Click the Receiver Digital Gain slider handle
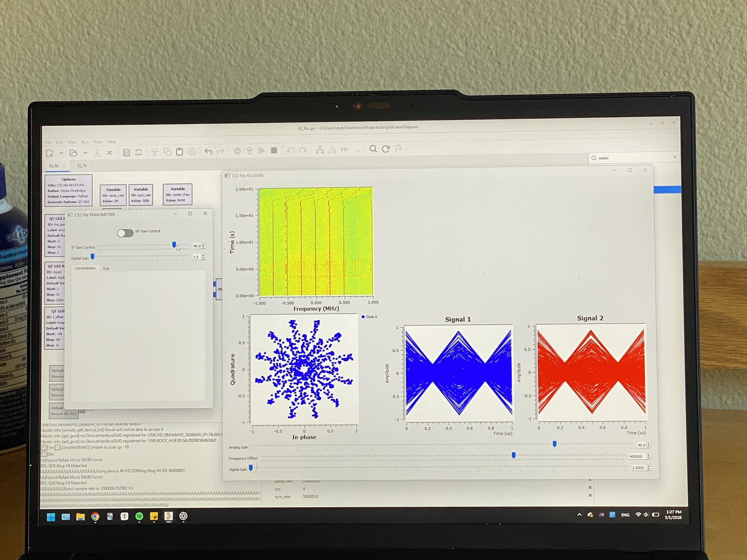This screenshot has height=560, width=747. [x=251, y=468]
